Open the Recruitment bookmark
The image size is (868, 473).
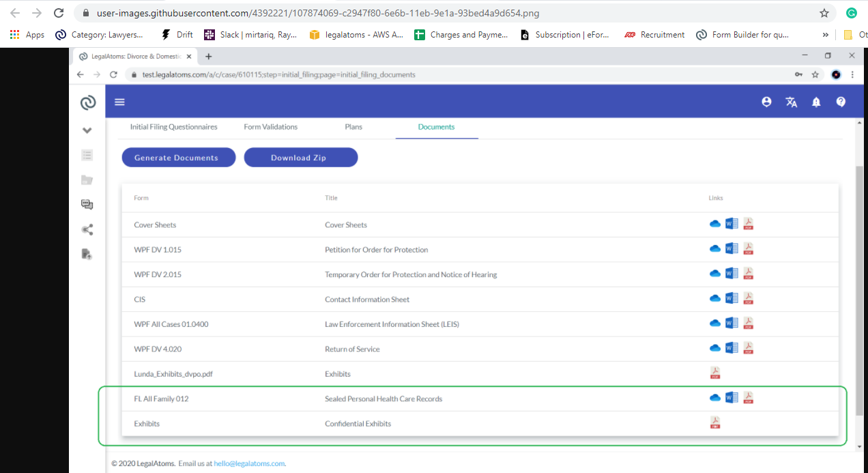[x=655, y=35]
